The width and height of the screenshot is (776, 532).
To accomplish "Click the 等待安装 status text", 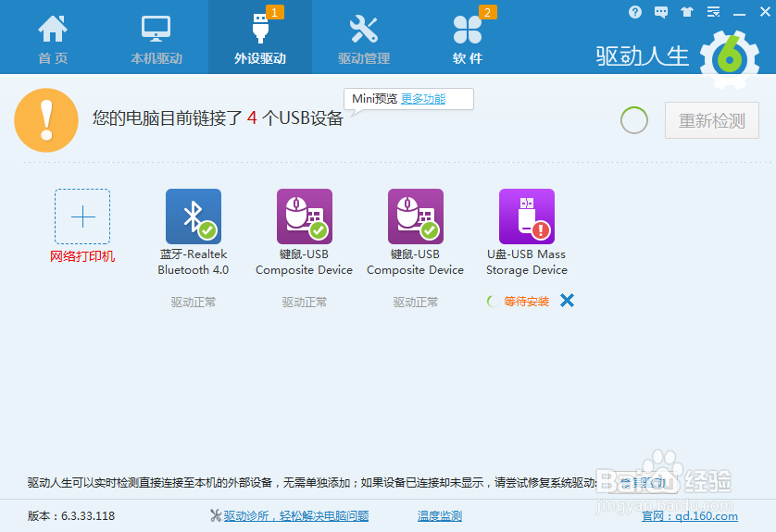I will (527, 302).
